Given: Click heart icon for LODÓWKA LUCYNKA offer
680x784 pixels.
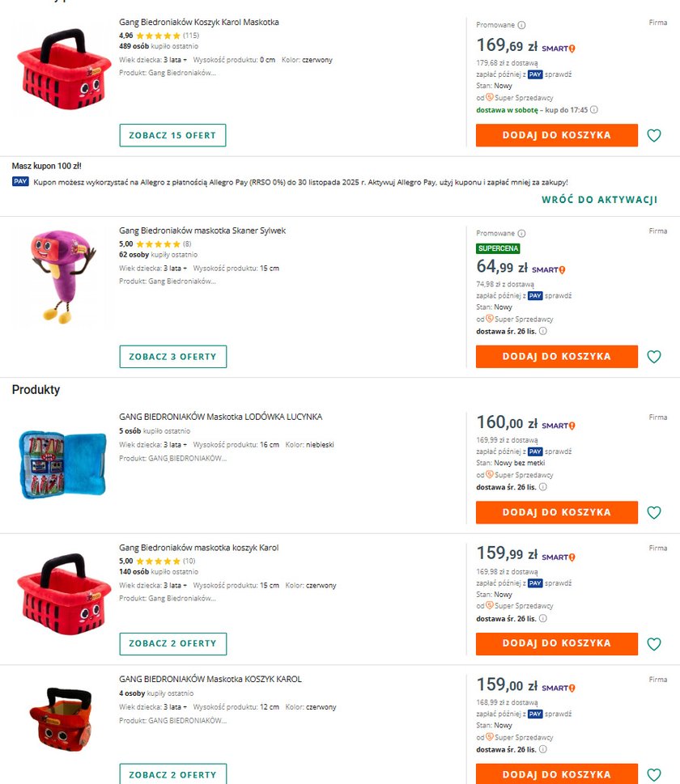Looking at the screenshot, I should (x=654, y=512).
